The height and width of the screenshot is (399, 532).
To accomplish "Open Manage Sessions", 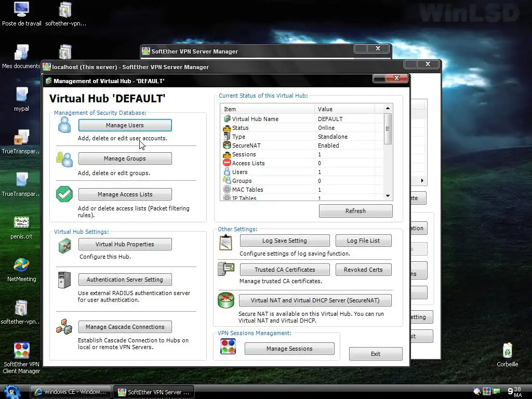I will [289, 349].
